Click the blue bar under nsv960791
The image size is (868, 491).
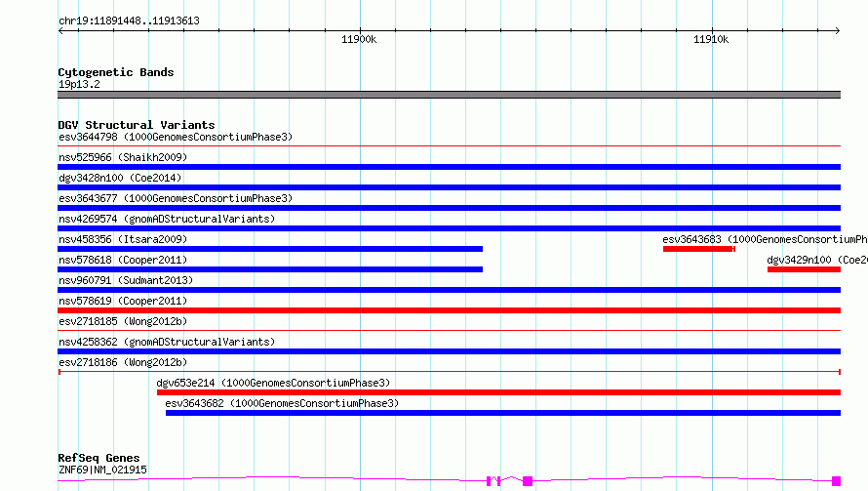[x=449, y=290]
